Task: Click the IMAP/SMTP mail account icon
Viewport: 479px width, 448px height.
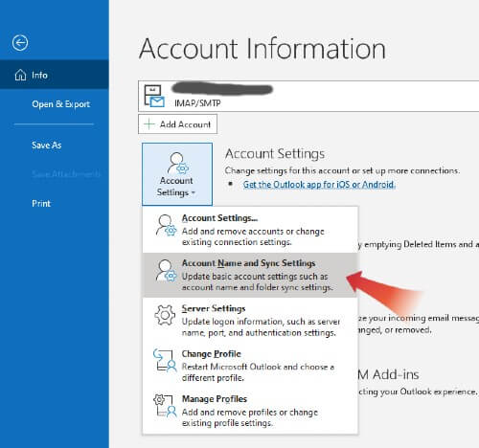Action: tap(154, 96)
